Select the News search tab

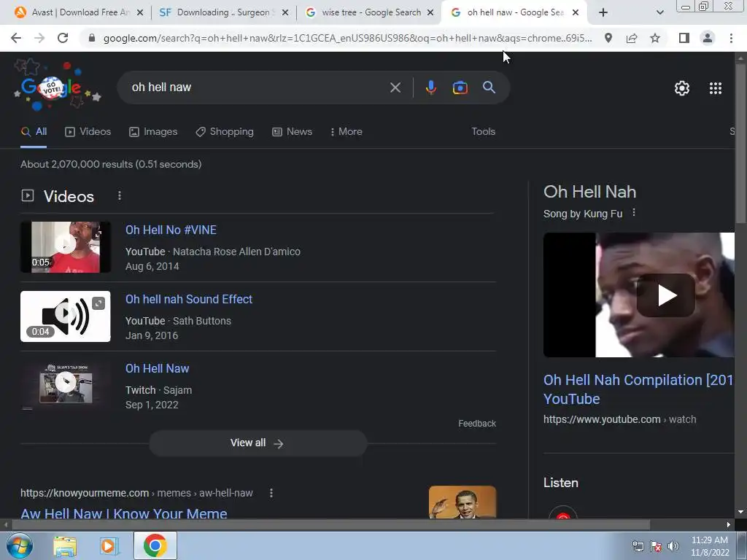(292, 131)
